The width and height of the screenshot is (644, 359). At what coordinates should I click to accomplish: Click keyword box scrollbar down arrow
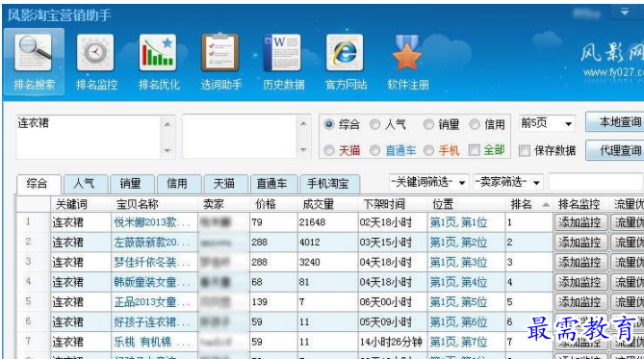point(167,150)
